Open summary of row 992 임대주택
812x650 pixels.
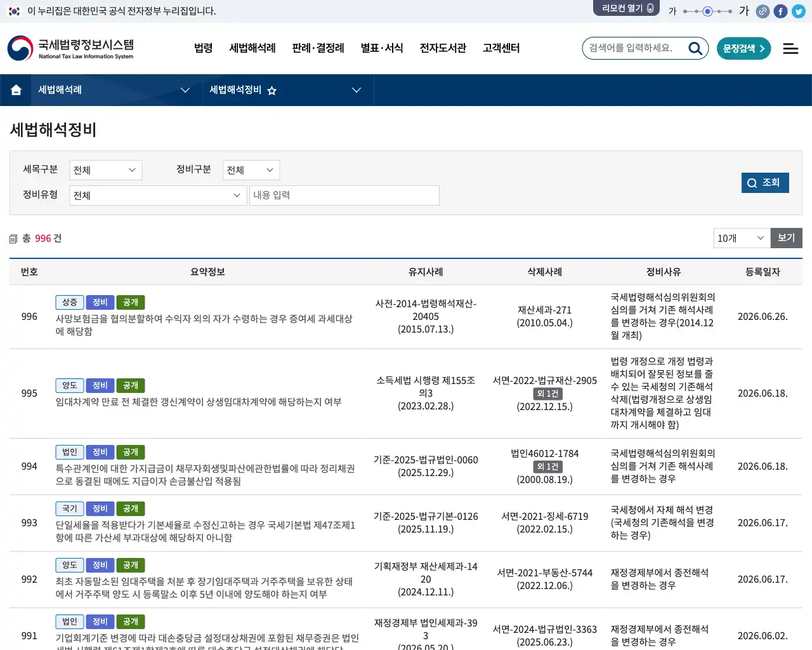coord(204,588)
